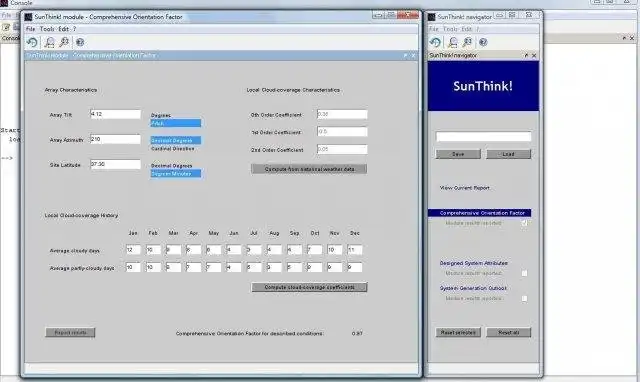
Task: Click the 1st Order Coefficient field
Action: tap(342, 131)
